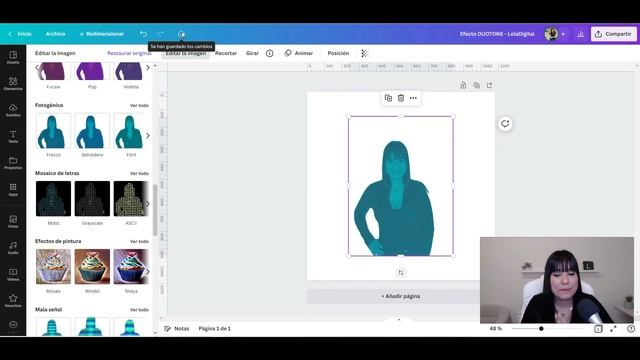
Task: Open the help question mark icon
Action: [631, 329]
